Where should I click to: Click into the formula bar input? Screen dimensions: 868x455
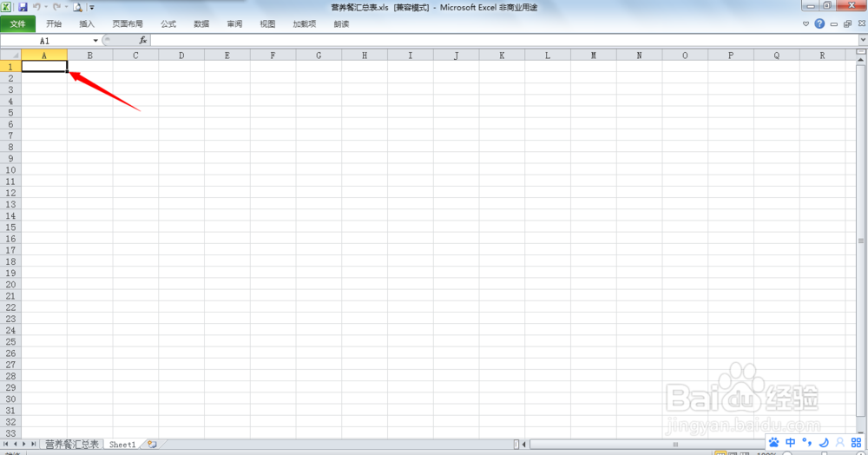click(x=503, y=40)
